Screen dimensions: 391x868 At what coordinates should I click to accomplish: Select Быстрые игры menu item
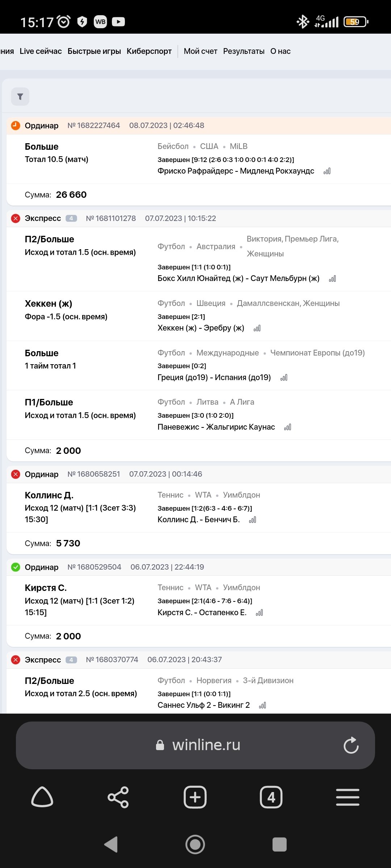tap(94, 51)
